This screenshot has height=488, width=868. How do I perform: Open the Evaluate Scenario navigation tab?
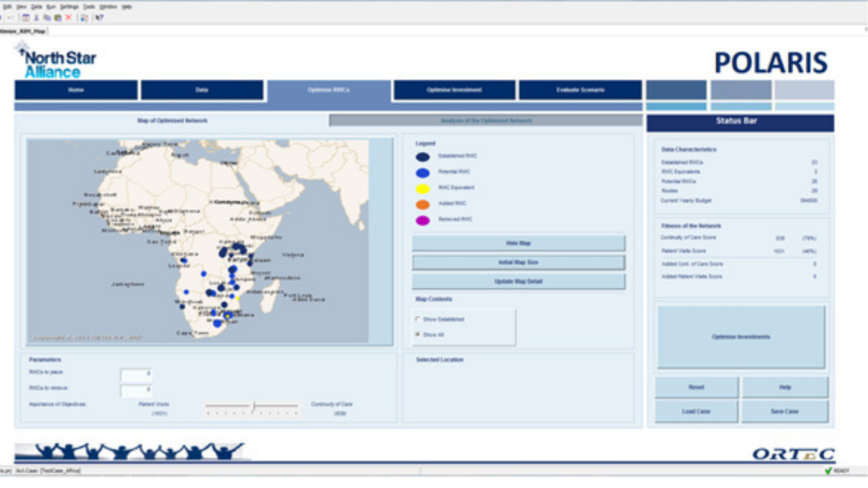(x=580, y=90)
